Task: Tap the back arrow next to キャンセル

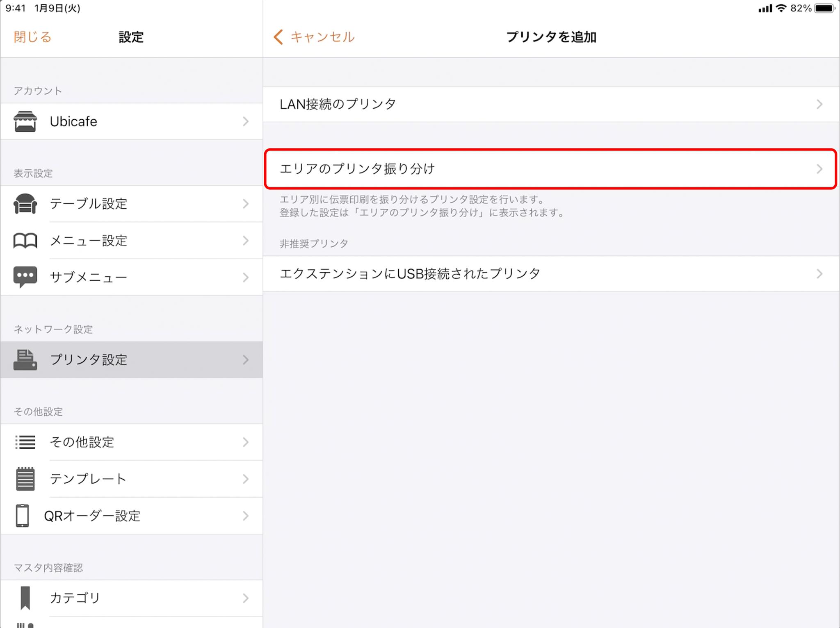Action: [x=278, y=37]
